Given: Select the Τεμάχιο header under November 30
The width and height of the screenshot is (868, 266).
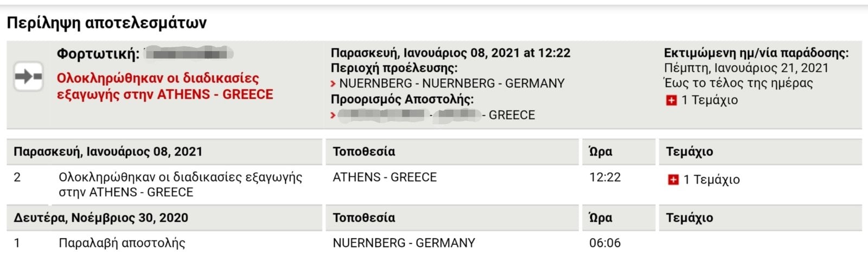Looking at the screenshot, I should click(690, 218).
